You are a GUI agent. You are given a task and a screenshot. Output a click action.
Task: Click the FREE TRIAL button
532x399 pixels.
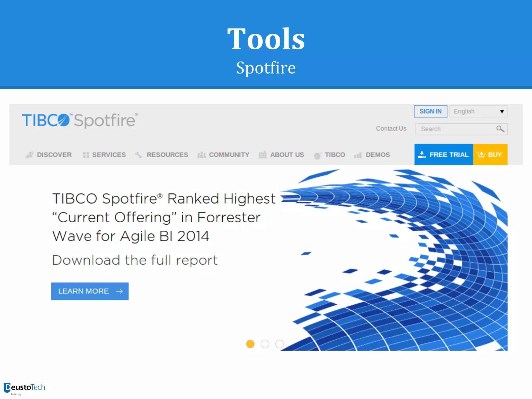[x=444, y=155]
